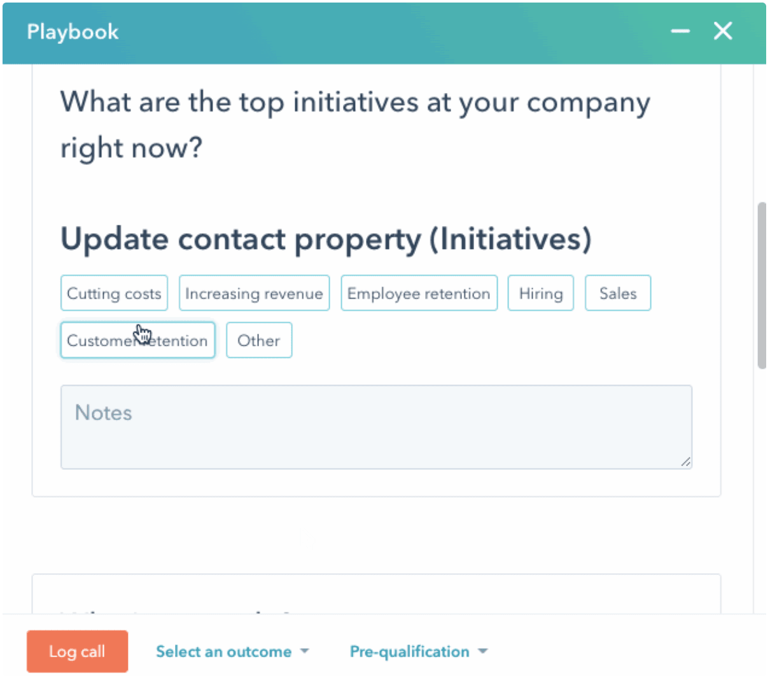Expand the outcome chevron arrow
The image size is (784, 689).
pos(306,651)
